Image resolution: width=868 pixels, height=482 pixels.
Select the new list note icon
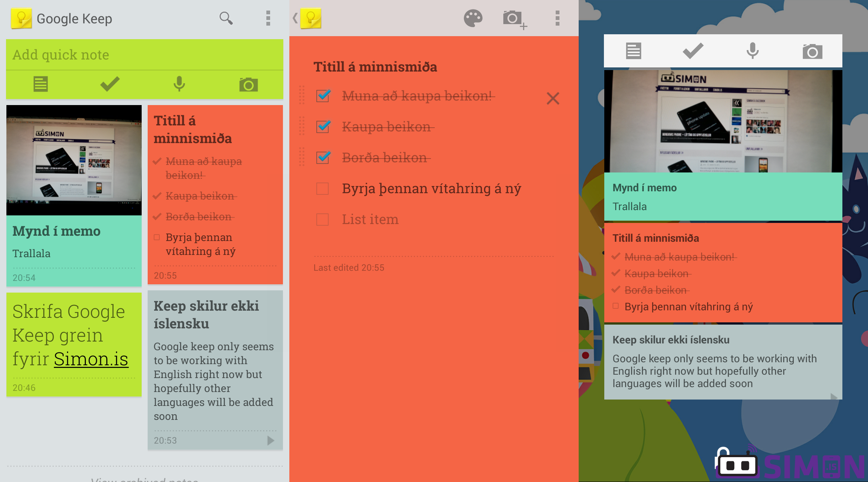[41, 84]
